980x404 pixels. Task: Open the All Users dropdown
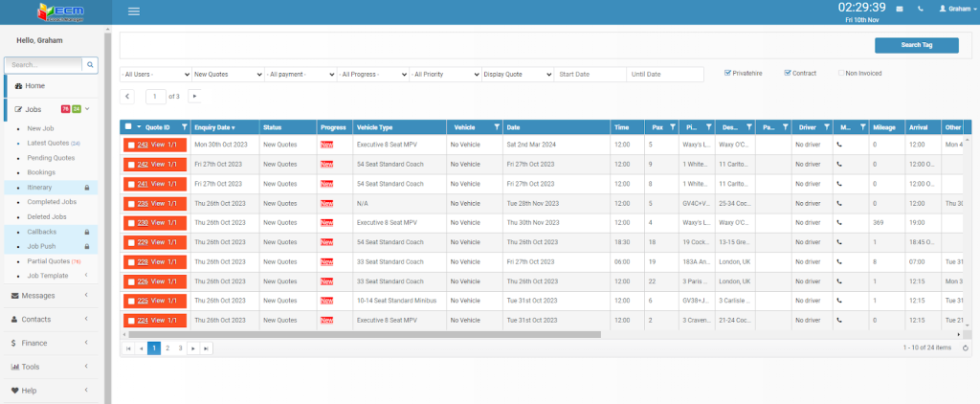tap(155, 74)
